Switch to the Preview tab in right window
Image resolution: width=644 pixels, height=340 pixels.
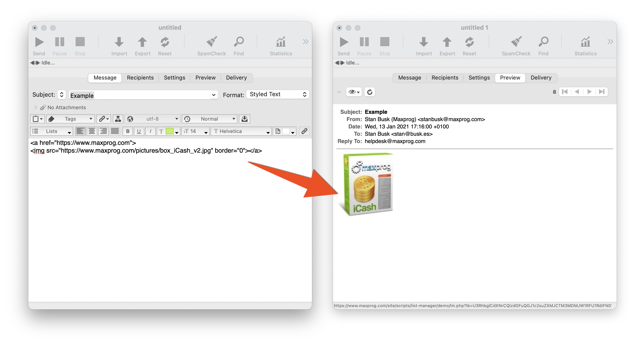[510, 77]
